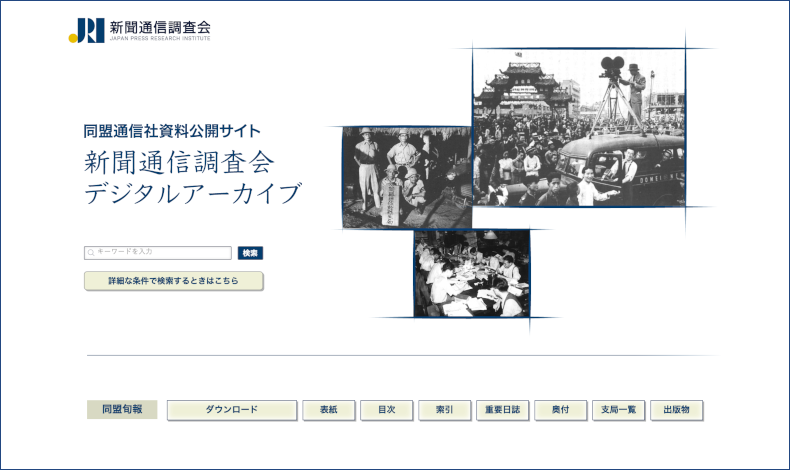
Task: View the 奥付 colophon section
Action: click(x=560, y=410)
